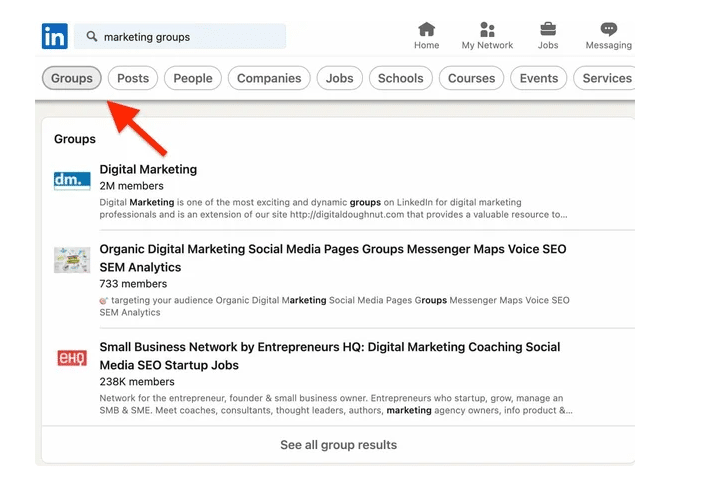706x490 pixels.
Task: Click the 2M members text
Action: pyautogui.click(x=131, y=186)
